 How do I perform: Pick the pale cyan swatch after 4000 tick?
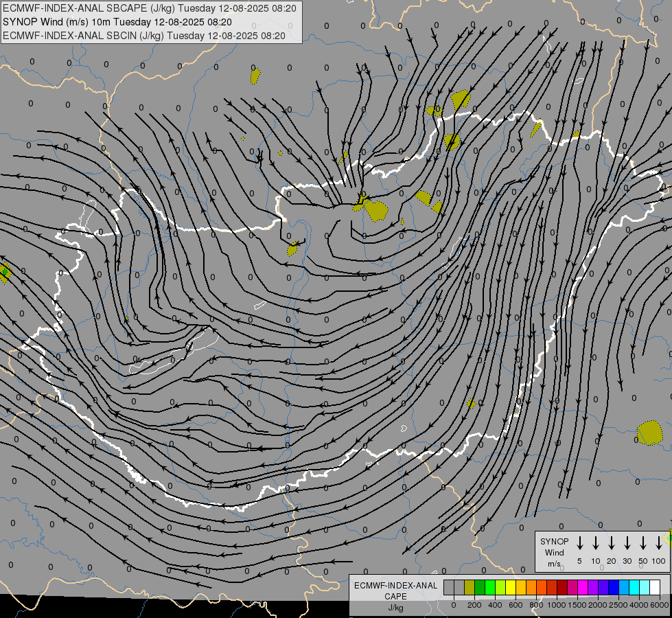(644, 588)
